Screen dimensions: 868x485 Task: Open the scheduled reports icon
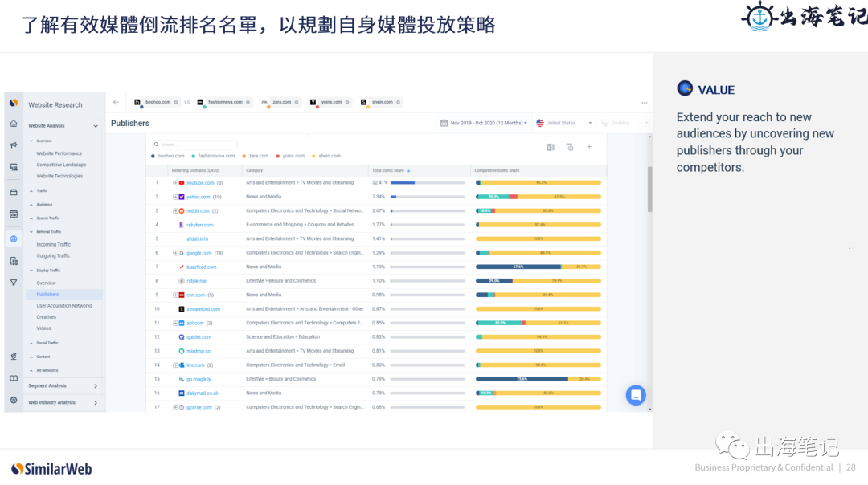(569, 147)
